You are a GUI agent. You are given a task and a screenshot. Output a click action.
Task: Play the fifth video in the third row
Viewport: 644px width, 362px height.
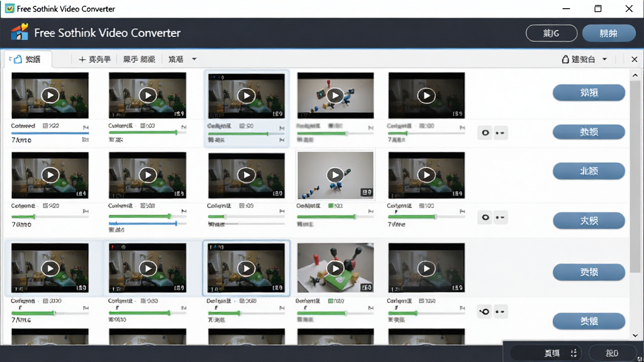426,268
